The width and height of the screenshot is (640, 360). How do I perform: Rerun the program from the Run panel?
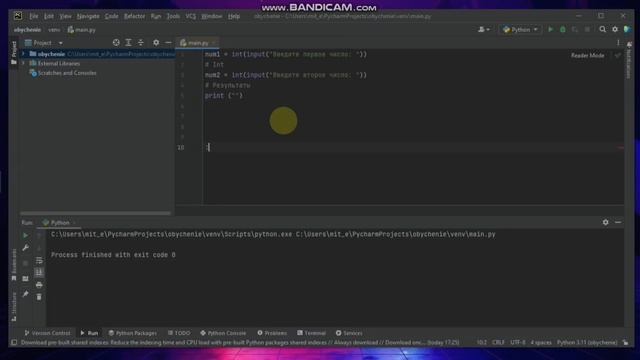pyautogui.click(x=25, y=236)
